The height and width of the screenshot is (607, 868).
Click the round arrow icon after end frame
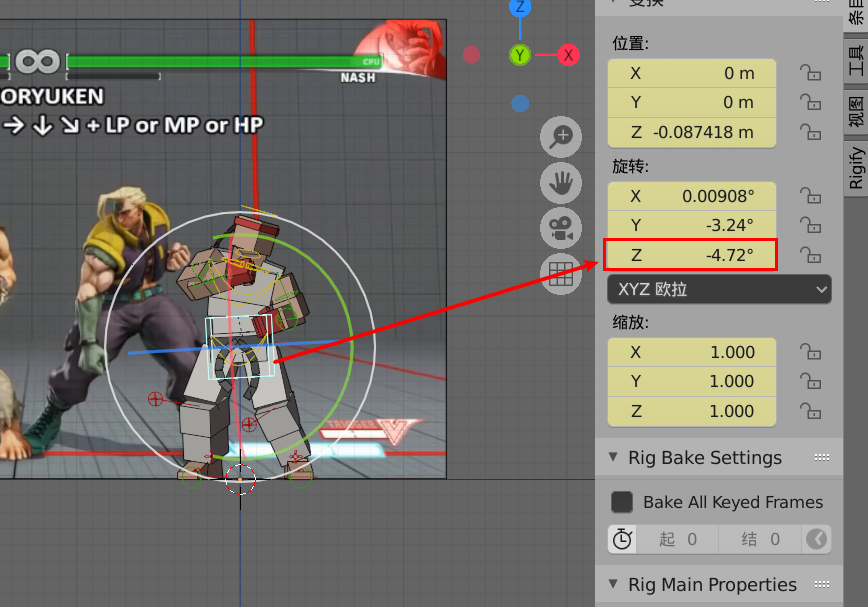817,539
